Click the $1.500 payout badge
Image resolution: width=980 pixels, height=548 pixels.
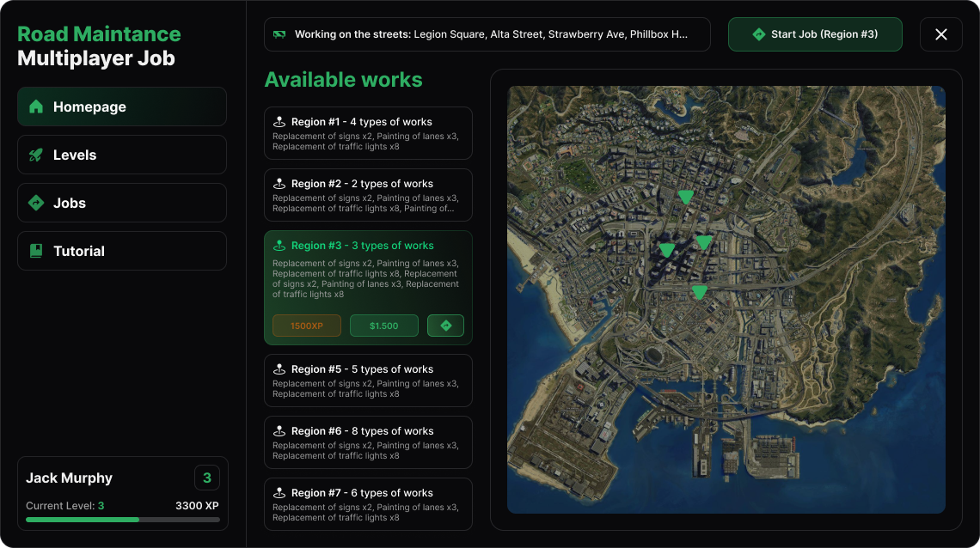tap(383, 326)
